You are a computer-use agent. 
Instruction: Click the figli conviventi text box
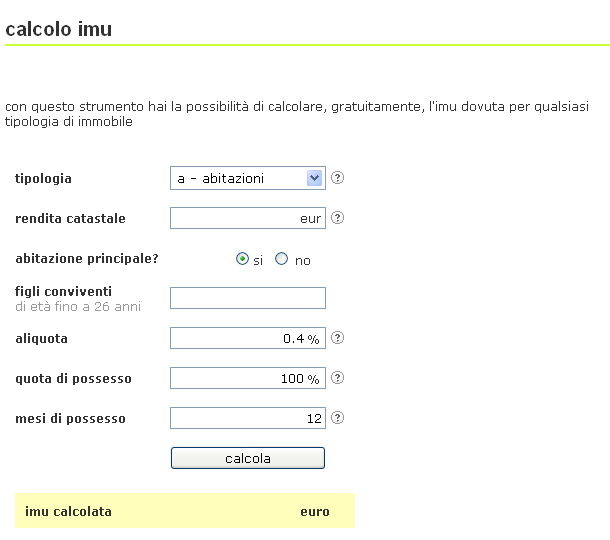tap(248, 298)
